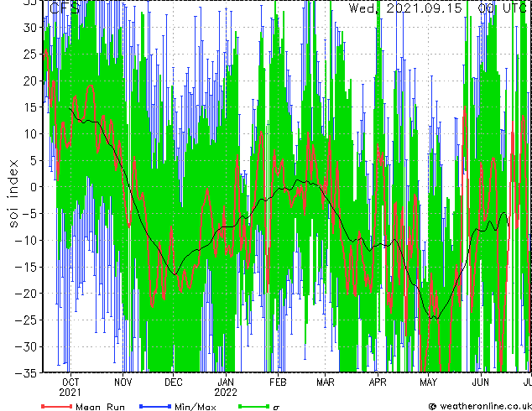Click the blue 'Min/Max' legend line
The height and width of the screenshot is (411, 532).
[x=155, y=406]
